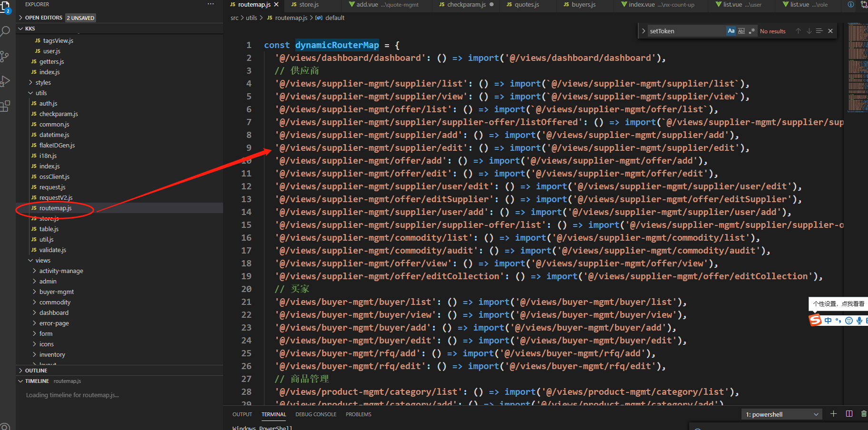Open the Explorer view in activity bar
Image resolution: width=868 pixels, height=430 pixels.
[5, 7]
